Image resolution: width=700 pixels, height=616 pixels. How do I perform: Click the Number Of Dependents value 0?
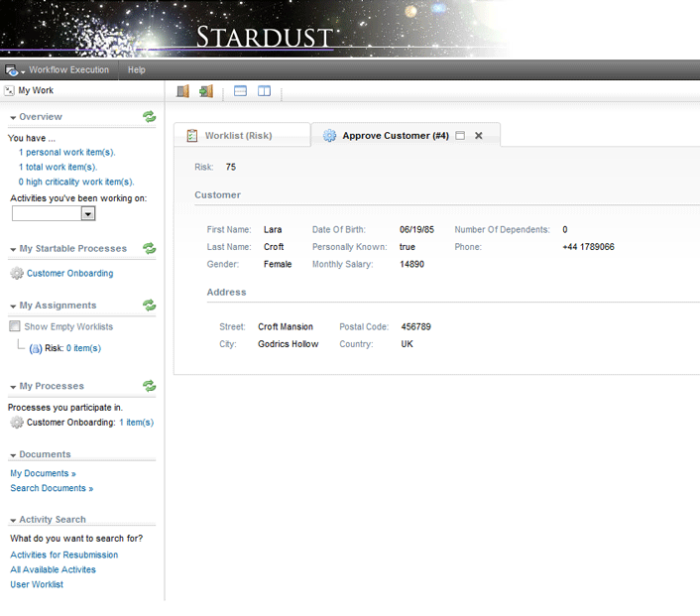click(565, 229)
